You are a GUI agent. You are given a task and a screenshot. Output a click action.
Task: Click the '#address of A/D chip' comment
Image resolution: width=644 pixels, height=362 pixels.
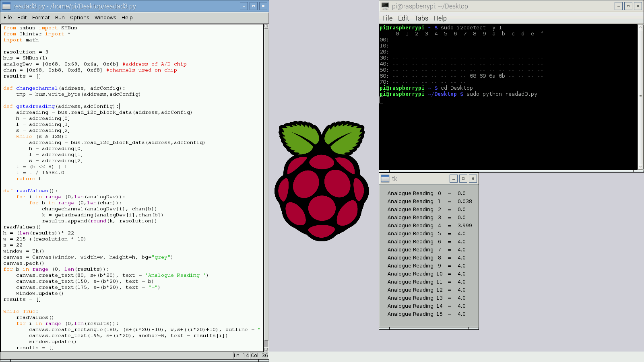pos(155,64)
